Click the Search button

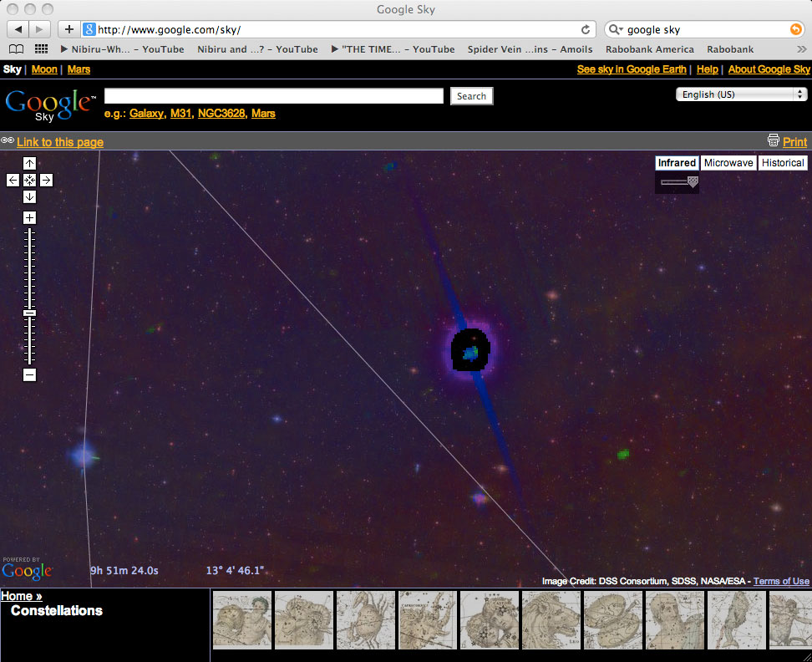pyautogui.click(x=471, y=96)
